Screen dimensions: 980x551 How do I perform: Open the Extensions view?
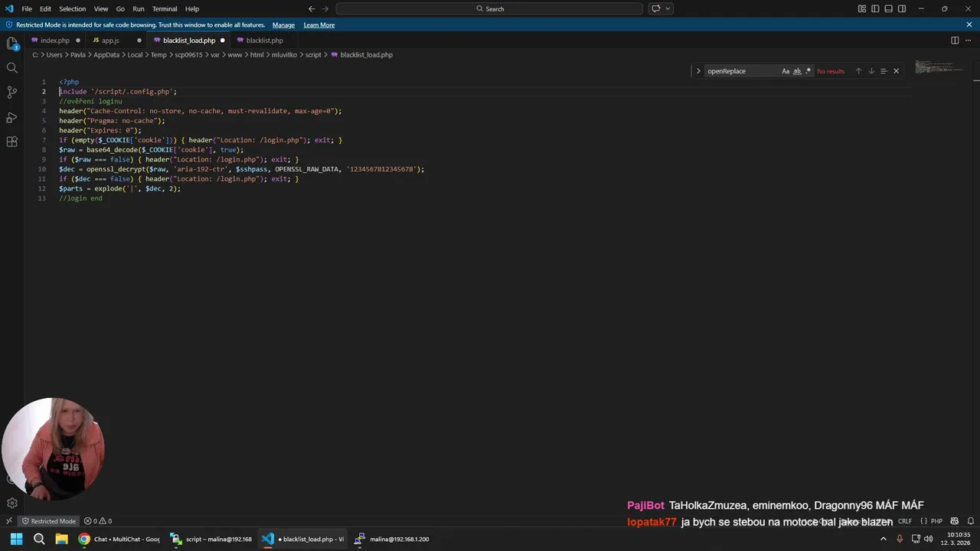pyautogui.click(x=11, y=142)
